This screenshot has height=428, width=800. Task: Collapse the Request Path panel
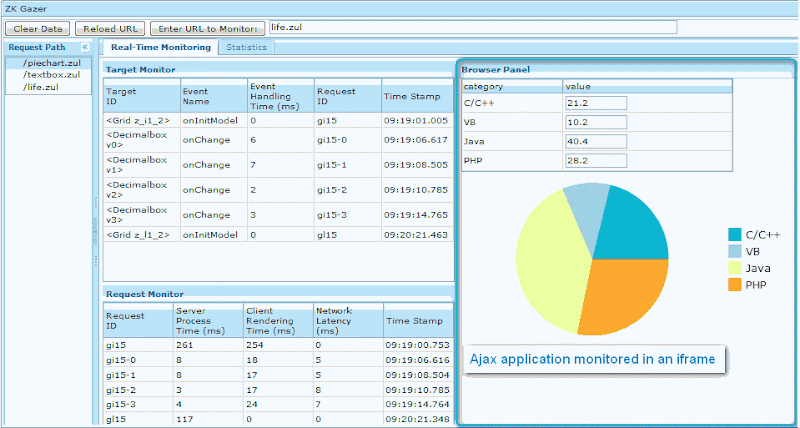coord(85,47)
